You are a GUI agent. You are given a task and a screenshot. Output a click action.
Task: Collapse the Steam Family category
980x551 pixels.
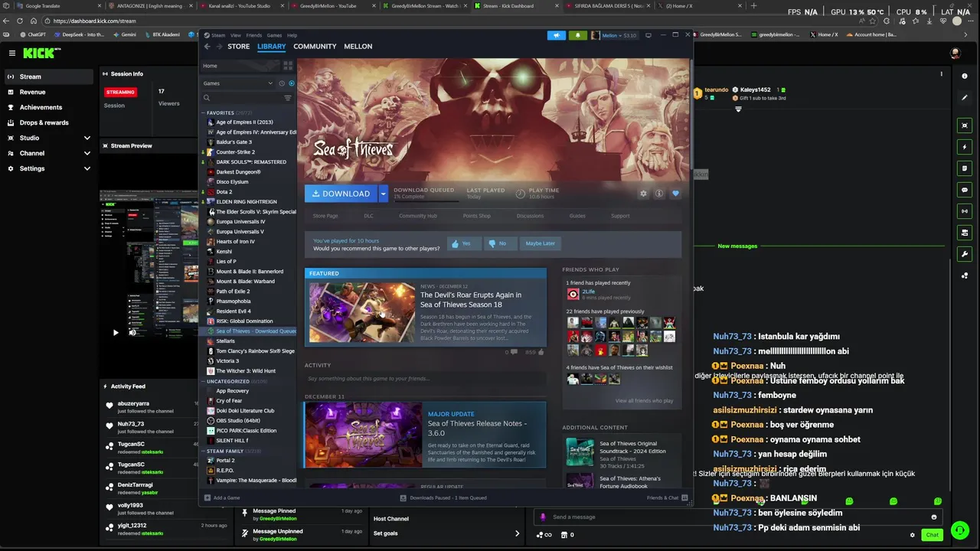tap(204, 451)
